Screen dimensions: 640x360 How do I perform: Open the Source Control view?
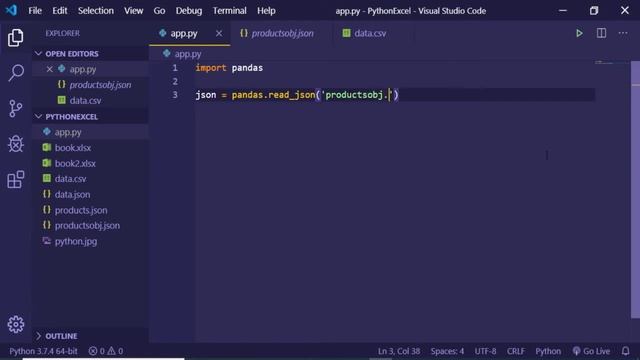click(16, 109)
